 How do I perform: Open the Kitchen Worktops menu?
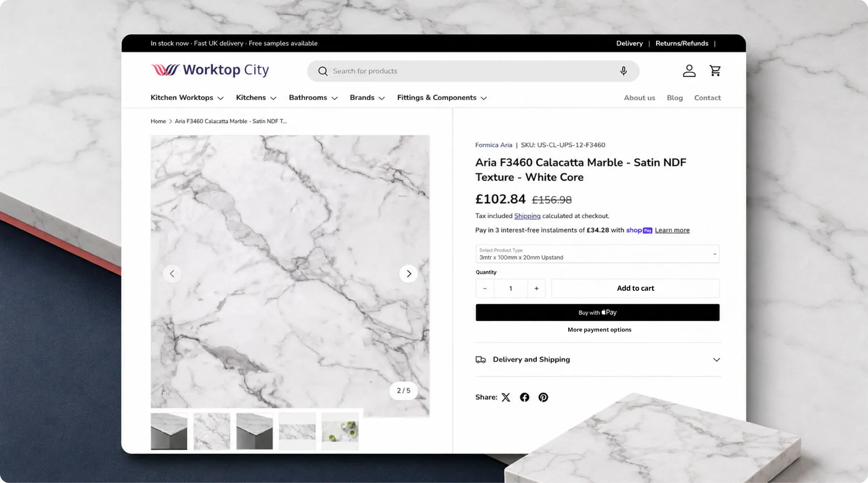coord(187,98)
